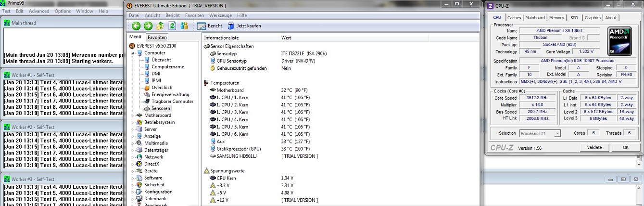Go forward with the green right arrow in EVEREST
The width and height of the screenshot is (644, 206).
click(148, 26)
